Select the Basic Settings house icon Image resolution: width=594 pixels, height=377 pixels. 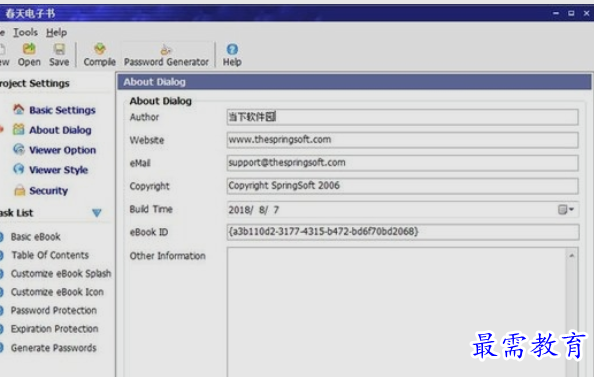click(x=18, y=110)
